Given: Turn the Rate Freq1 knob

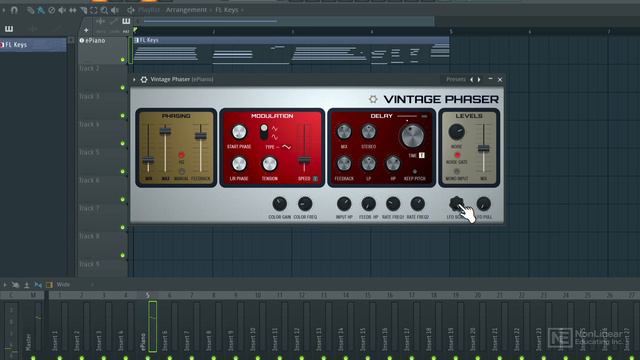Looking at the screenshot, I should click(x=393, y=204).
